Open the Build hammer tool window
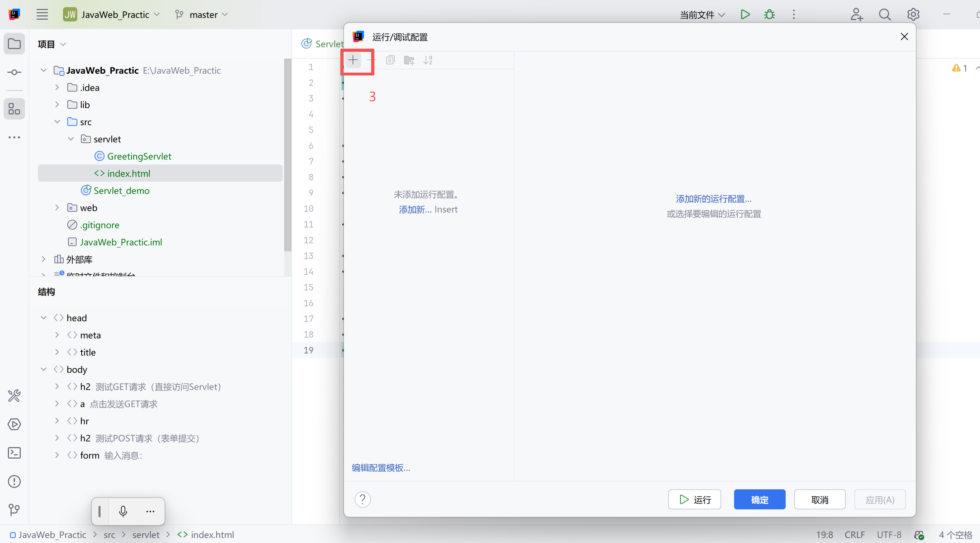 (x=14, y=396)
